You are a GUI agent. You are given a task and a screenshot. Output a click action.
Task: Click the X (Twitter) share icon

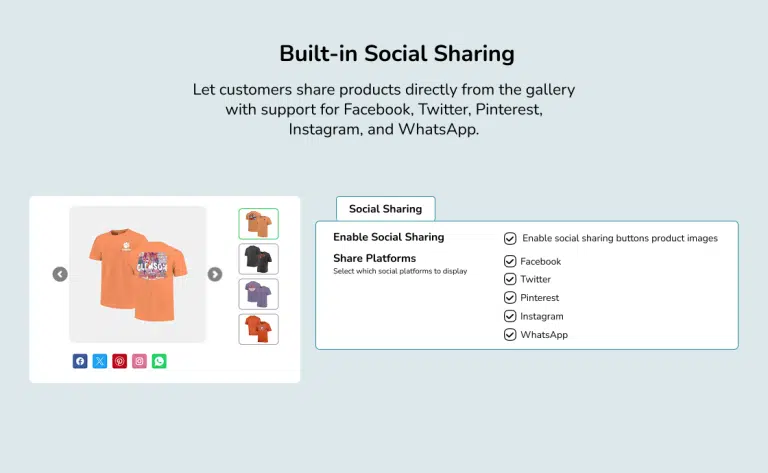click(x=100, y=361)
